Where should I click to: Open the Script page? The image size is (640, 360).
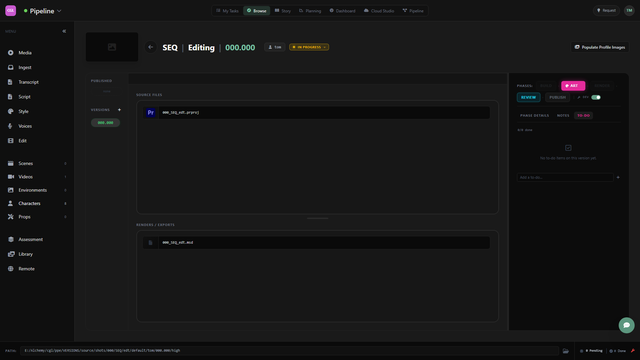(24, 97)
